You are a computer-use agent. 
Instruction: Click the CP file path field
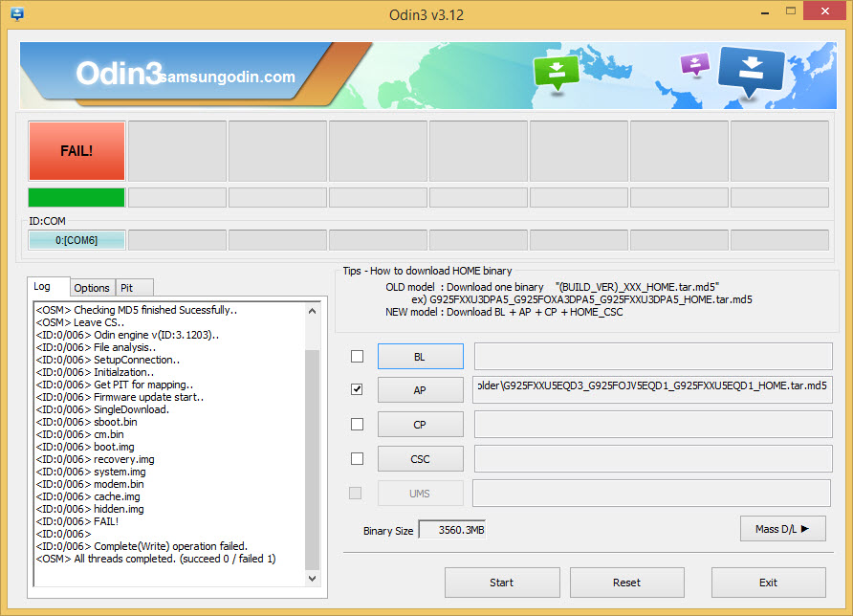pyautogui.click(x=653, y=425)
